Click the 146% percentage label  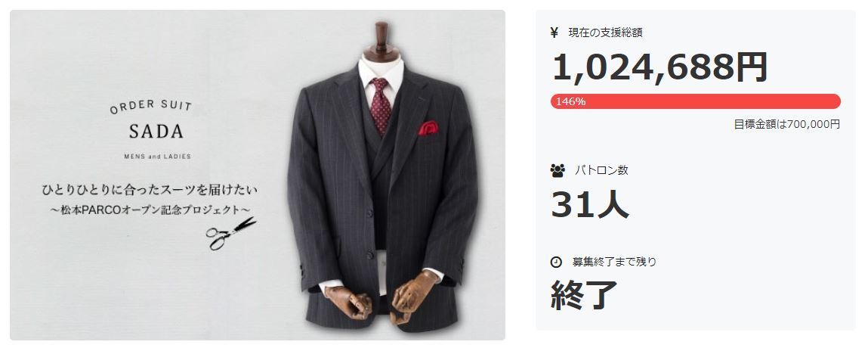click(570, 101)
